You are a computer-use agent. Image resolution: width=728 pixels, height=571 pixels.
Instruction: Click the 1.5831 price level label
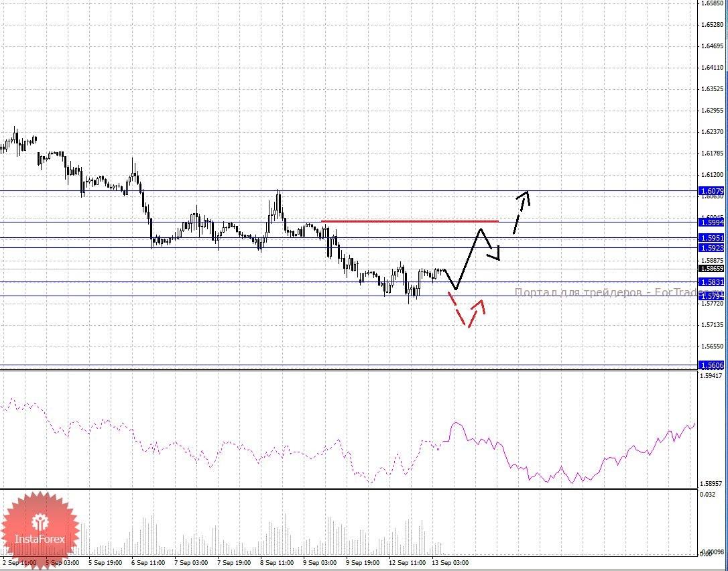pyautogui.click(x=711, y=282)
